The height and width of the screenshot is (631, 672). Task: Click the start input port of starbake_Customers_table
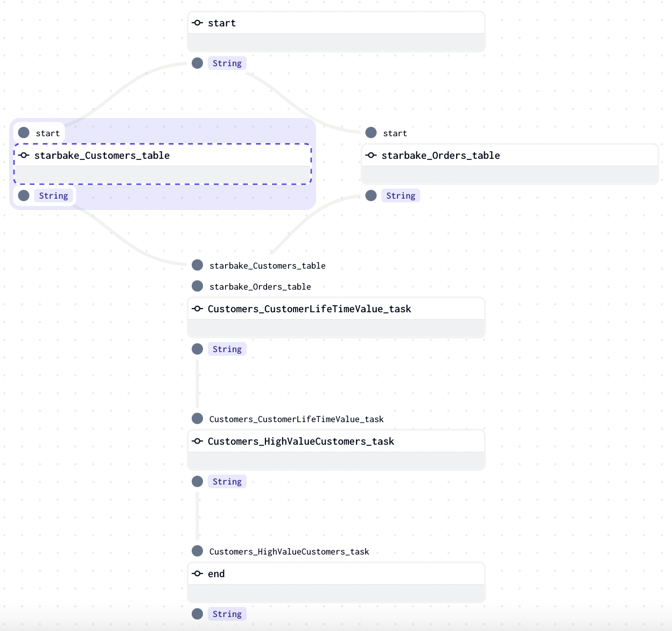click(x=24, y=133)
